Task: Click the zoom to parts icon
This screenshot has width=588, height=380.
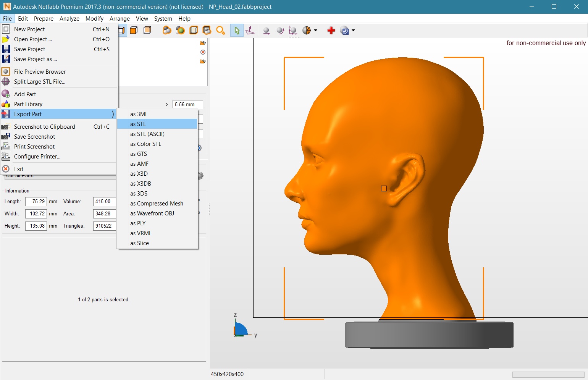Action: [167, 31]
